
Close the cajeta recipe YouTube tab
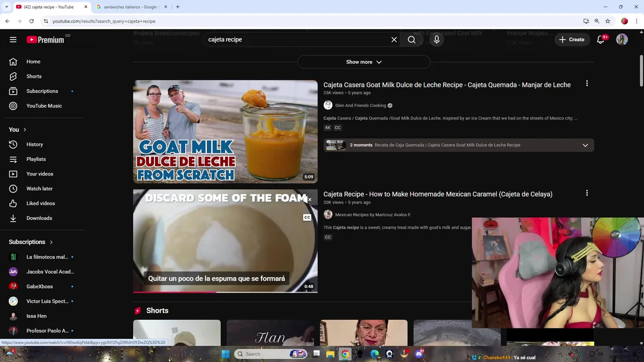(86, 7)
